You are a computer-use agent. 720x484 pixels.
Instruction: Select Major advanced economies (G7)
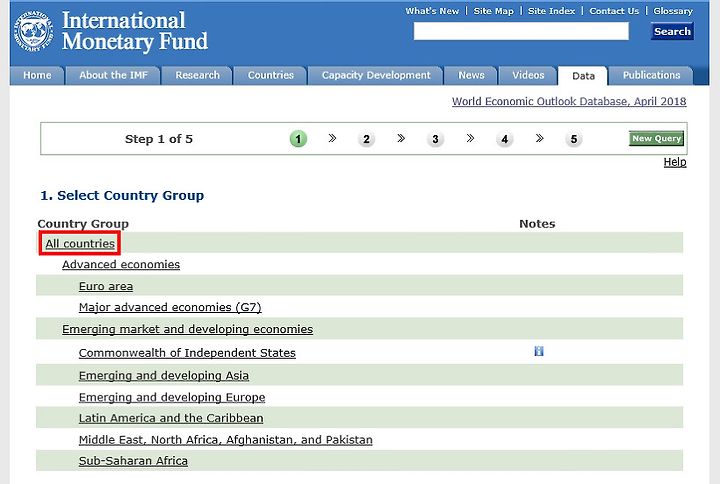(170, 307)
